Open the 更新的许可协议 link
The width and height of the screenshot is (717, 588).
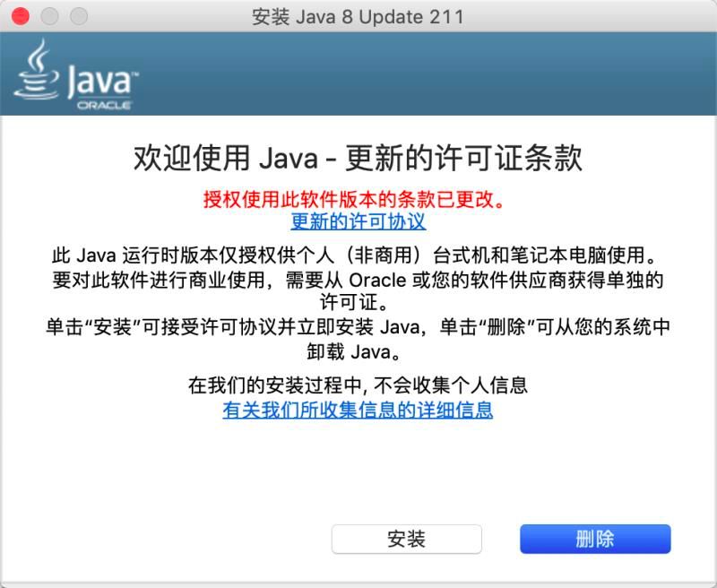(x=358, y=221)
